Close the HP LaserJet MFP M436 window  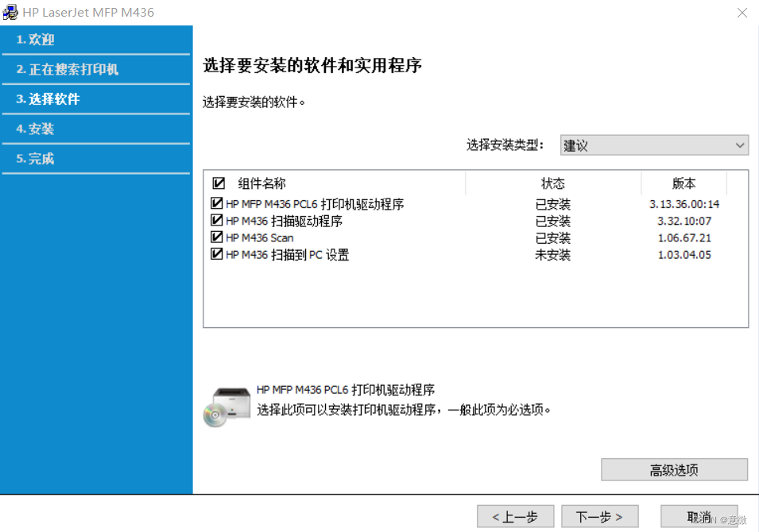click(742, 13)
